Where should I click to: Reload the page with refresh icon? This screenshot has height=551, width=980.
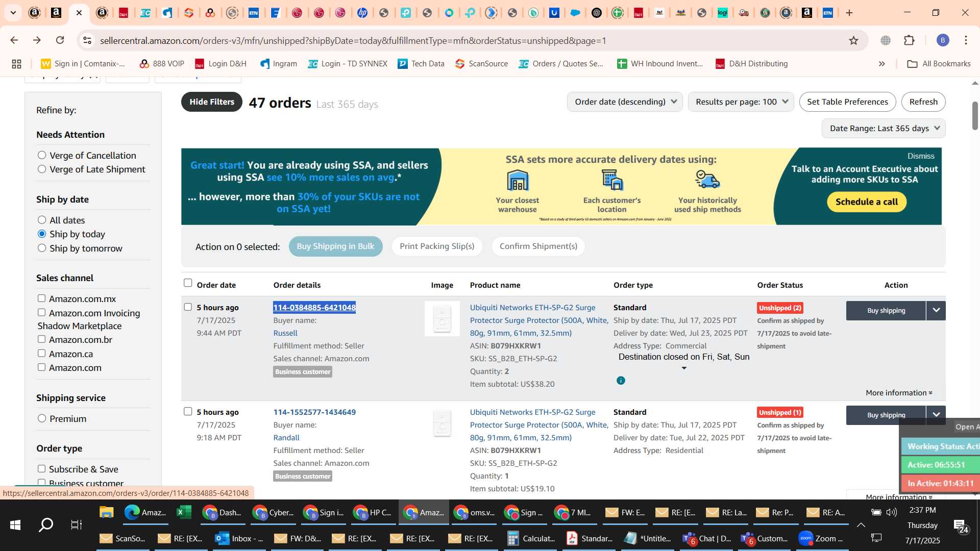pos(60,40)
